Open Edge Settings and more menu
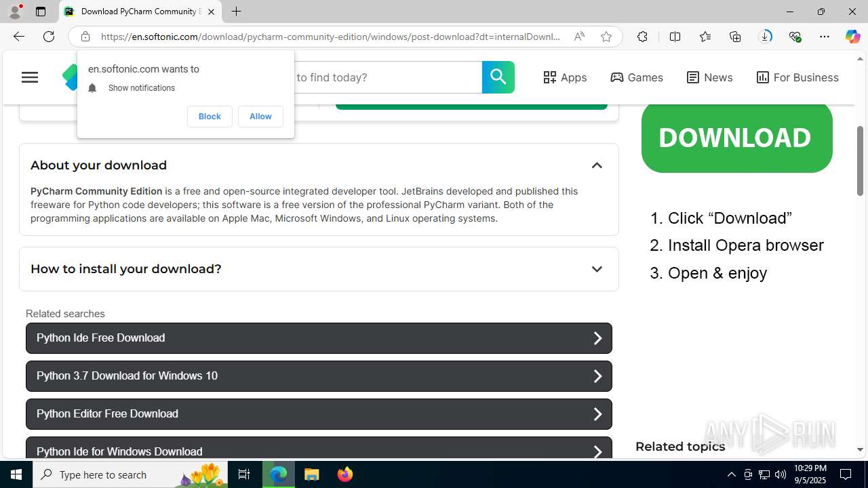The image size is (868, 488). coord(825,37)
